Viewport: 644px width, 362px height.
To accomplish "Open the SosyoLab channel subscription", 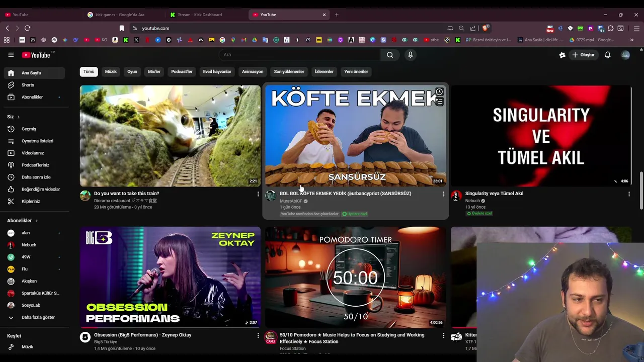I will (34, 305).
